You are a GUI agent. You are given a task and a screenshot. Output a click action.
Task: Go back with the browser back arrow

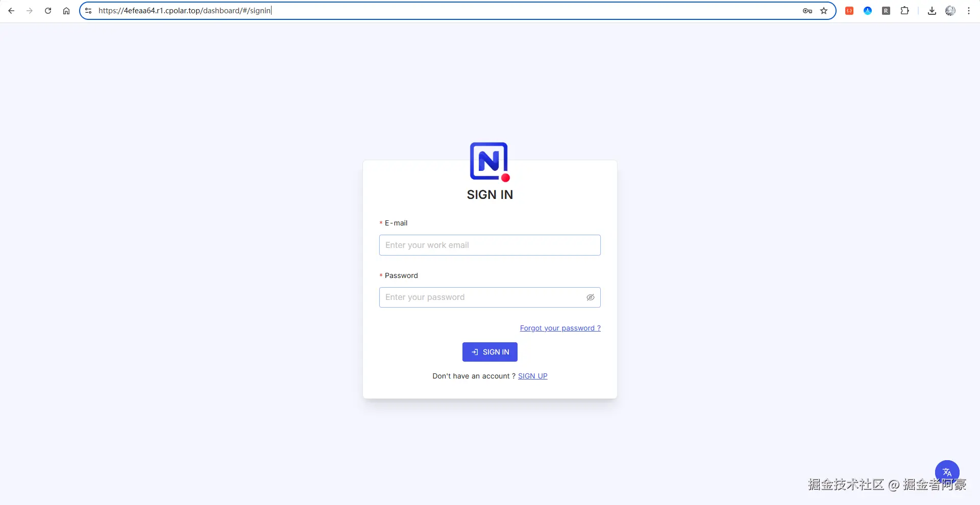pyautogui.click(x=11, y=11)
